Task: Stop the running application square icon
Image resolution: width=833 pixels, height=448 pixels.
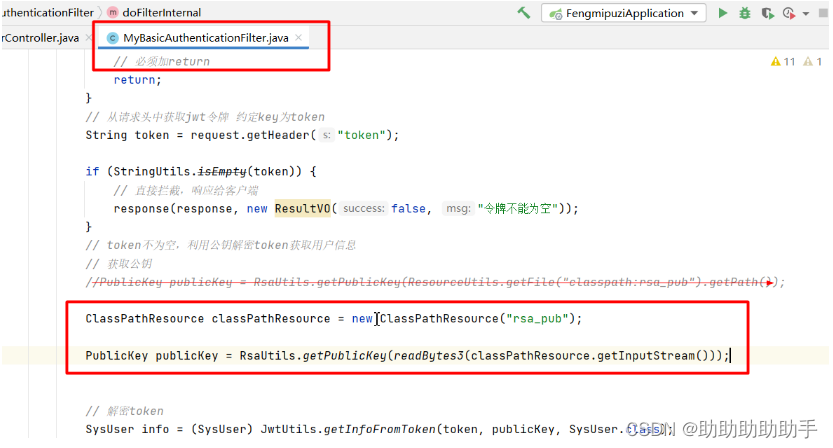Action: 823,13
